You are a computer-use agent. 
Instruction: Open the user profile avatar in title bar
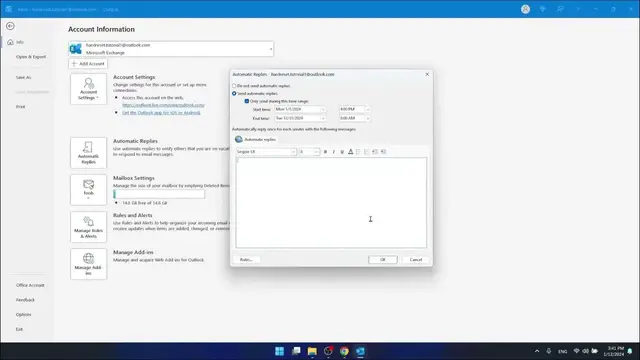click(525, 9)
